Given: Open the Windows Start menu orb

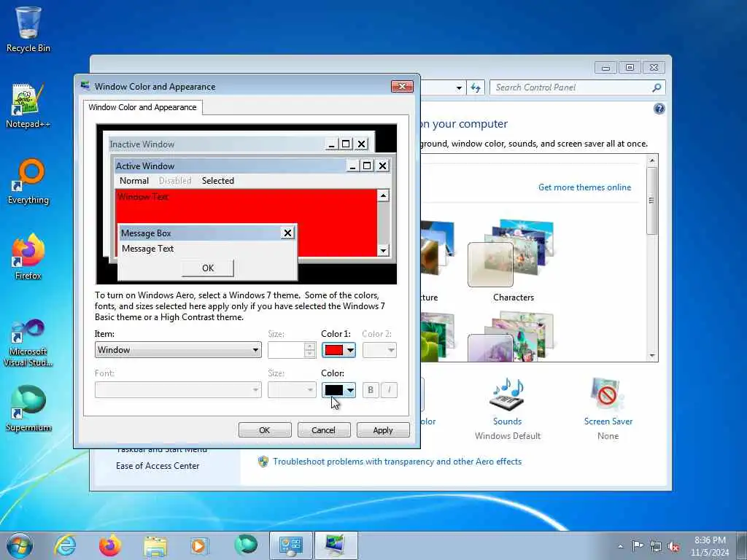Looking at the screenshot, I should 20,545.
